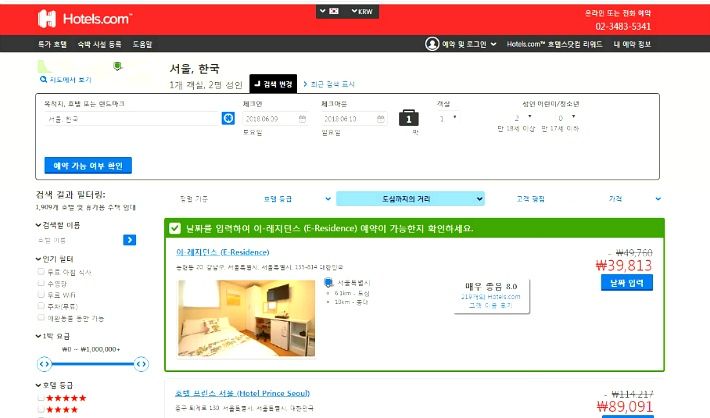Submit hotel name search arrow button
Image resolution: width=710 pixels, height=418 pixels.
130,240
